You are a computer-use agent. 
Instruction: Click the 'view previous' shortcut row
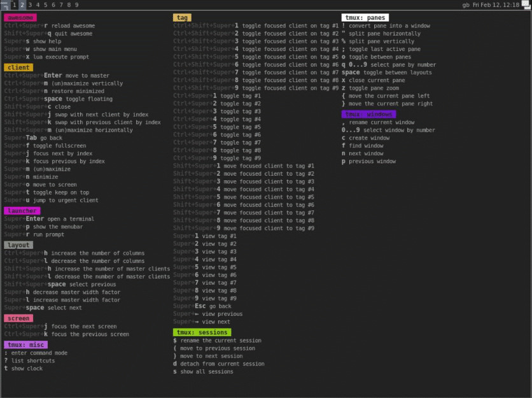coord(207,314)
